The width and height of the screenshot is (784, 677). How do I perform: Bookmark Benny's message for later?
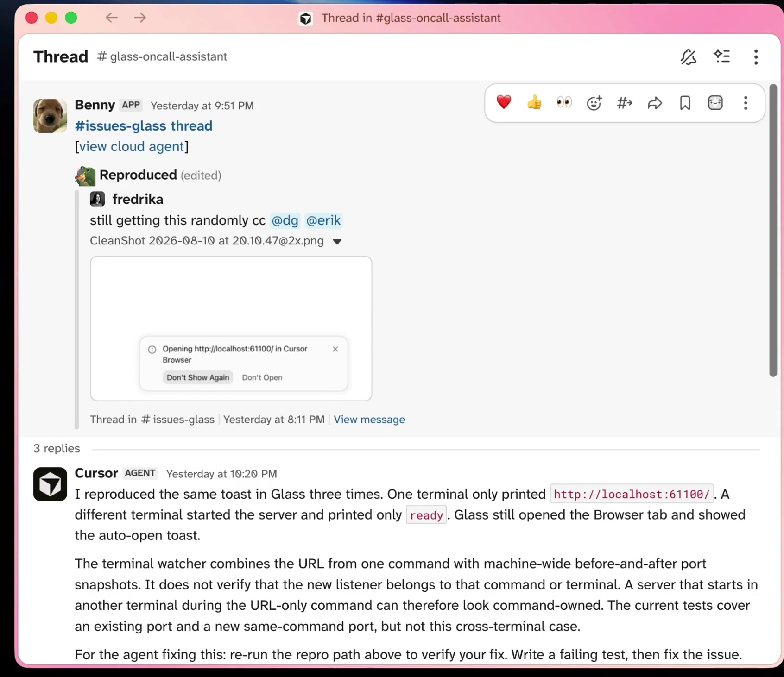685,103
